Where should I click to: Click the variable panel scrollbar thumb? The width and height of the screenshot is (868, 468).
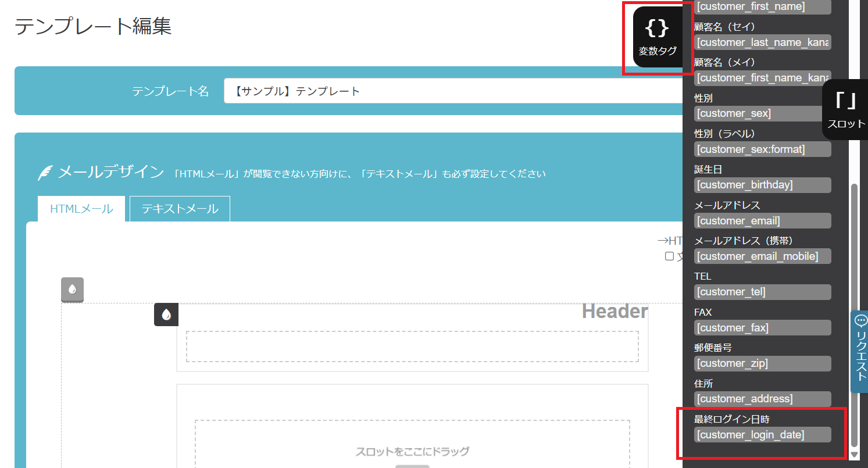pos(854,314)
